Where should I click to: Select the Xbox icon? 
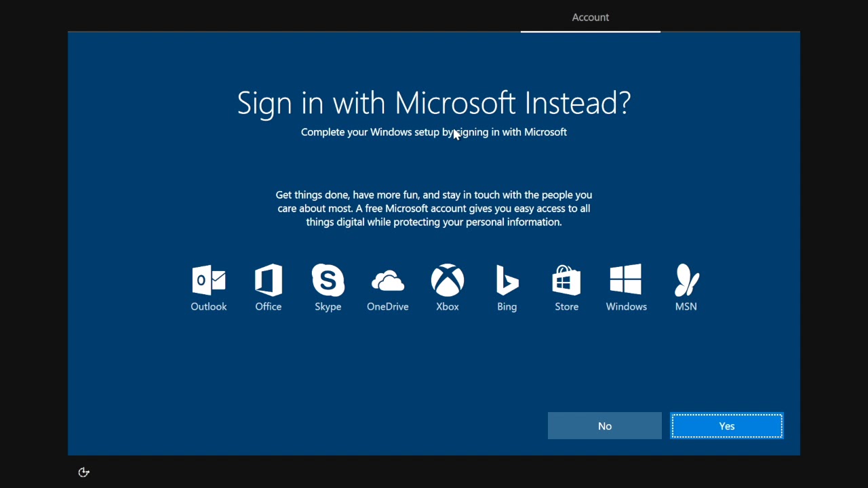click(x=448, y=280)
